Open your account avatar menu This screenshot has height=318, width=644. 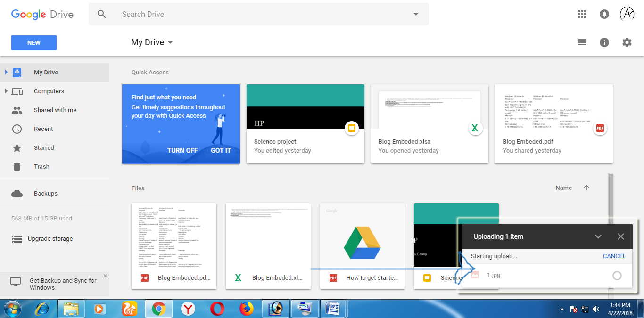click(627, 14)
